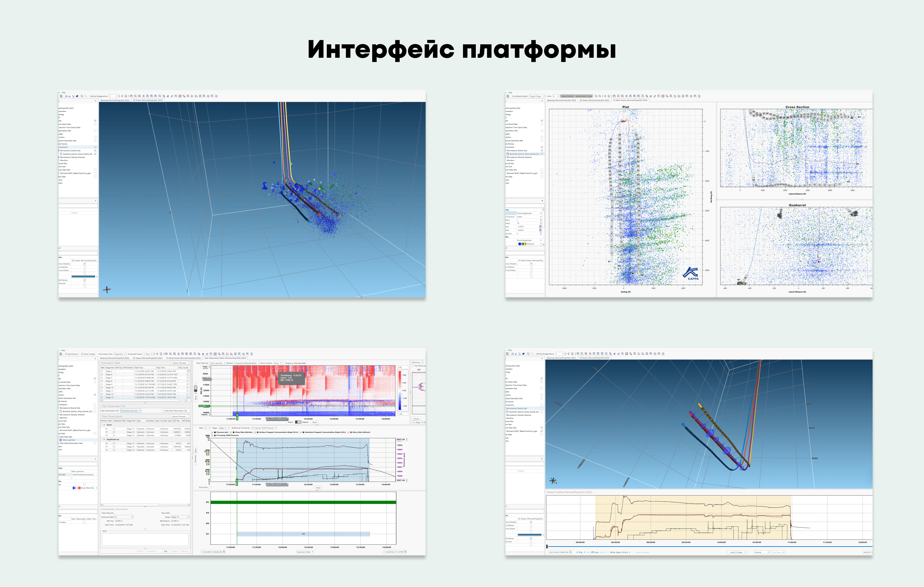Check the Show Hint box
924x587 pixels.
click(x=210, y=487)
